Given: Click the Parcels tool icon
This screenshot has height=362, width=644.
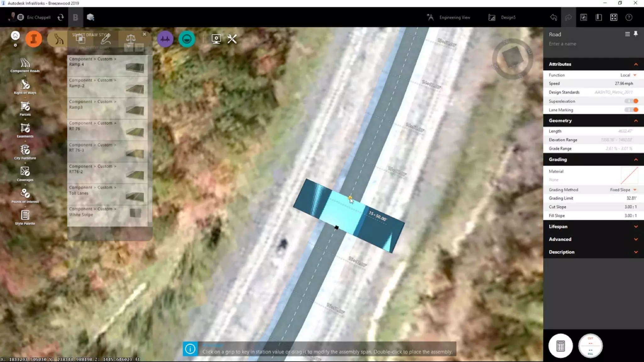Looking at the screenshot, I should tap(25, 107).
